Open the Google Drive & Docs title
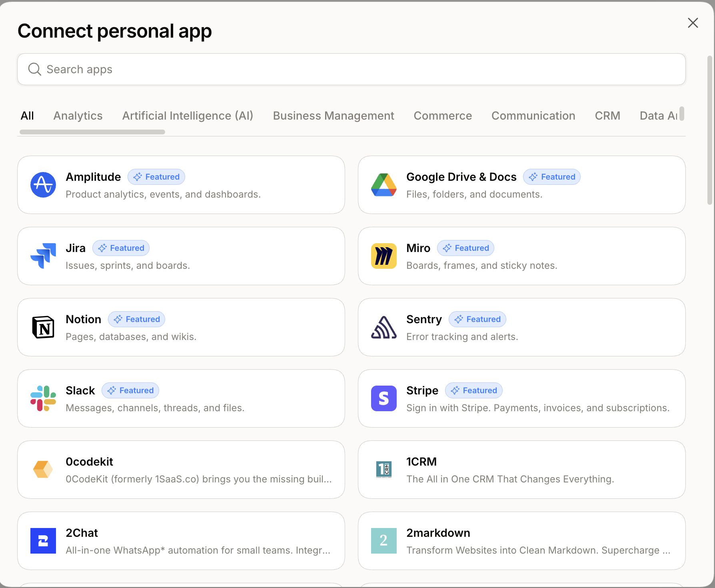Image resolution: width=715 pixels, height=588 pixels. (x=461, y=177)
